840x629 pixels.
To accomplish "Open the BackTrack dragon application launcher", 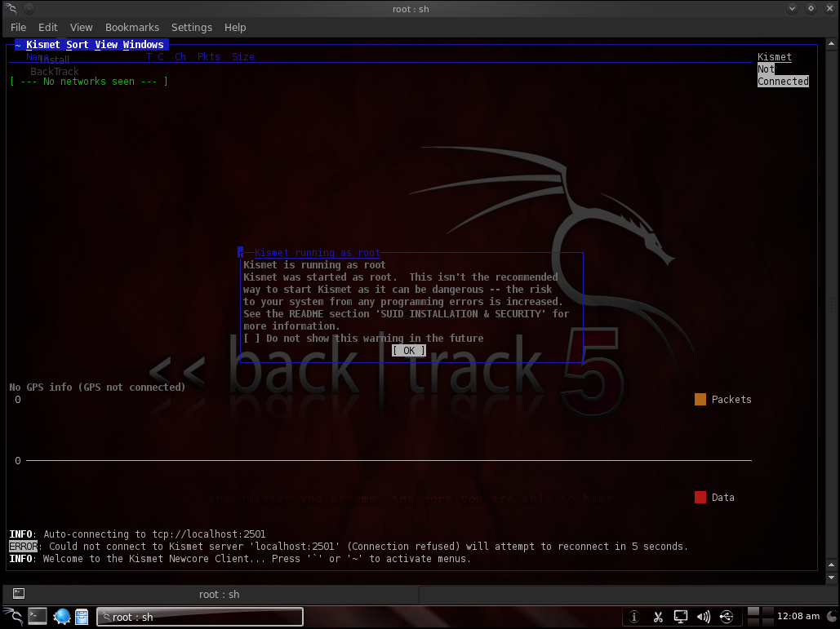I will tap(13, 617).
